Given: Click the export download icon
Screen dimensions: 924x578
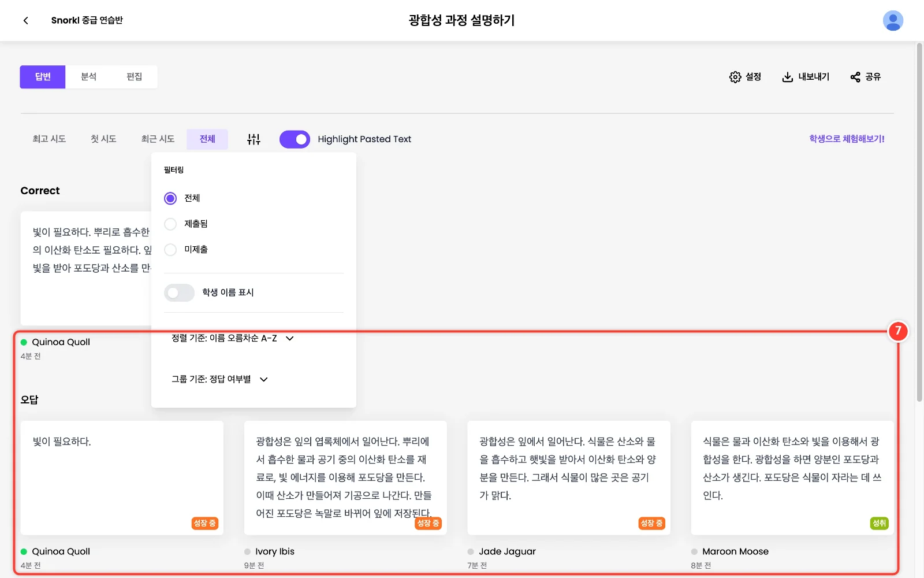Looking at the screenshot, I should (x=787, y=77).
